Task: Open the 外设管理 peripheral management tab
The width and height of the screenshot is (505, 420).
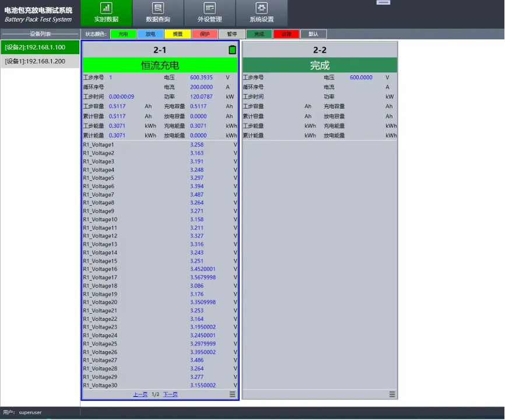Action: point(209,13)
